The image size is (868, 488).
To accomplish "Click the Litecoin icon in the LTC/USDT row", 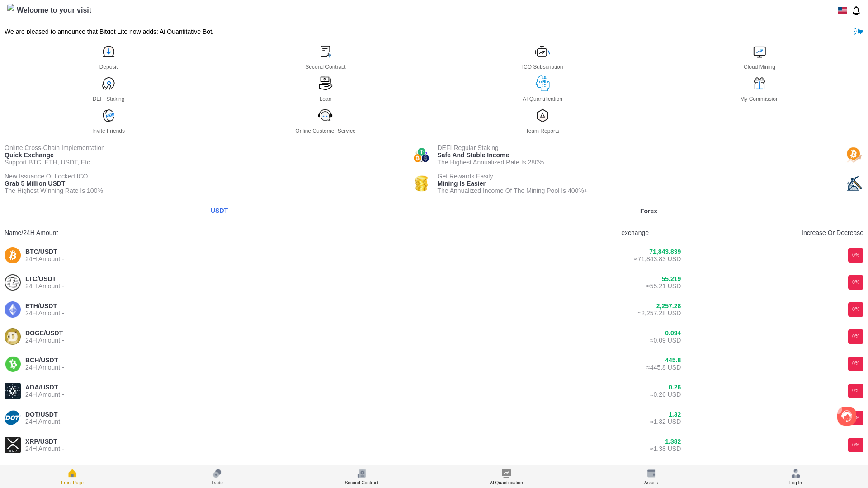I will tap(13, 282).
